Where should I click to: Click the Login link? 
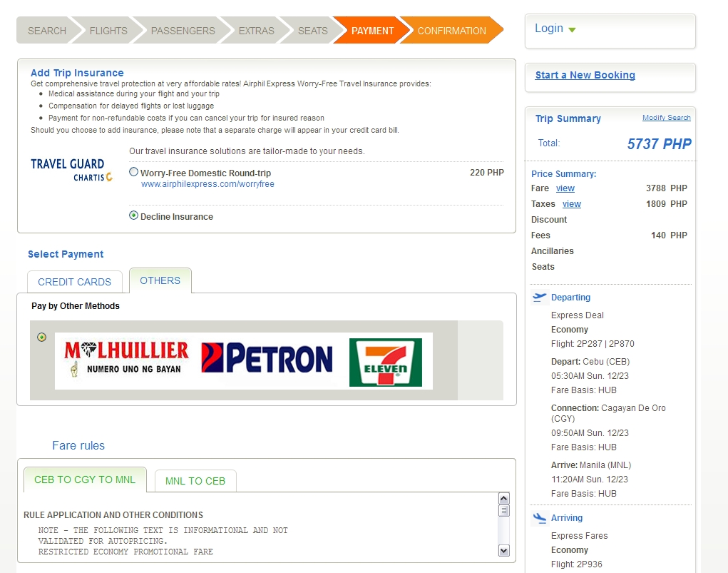click(x=549, y=29)
